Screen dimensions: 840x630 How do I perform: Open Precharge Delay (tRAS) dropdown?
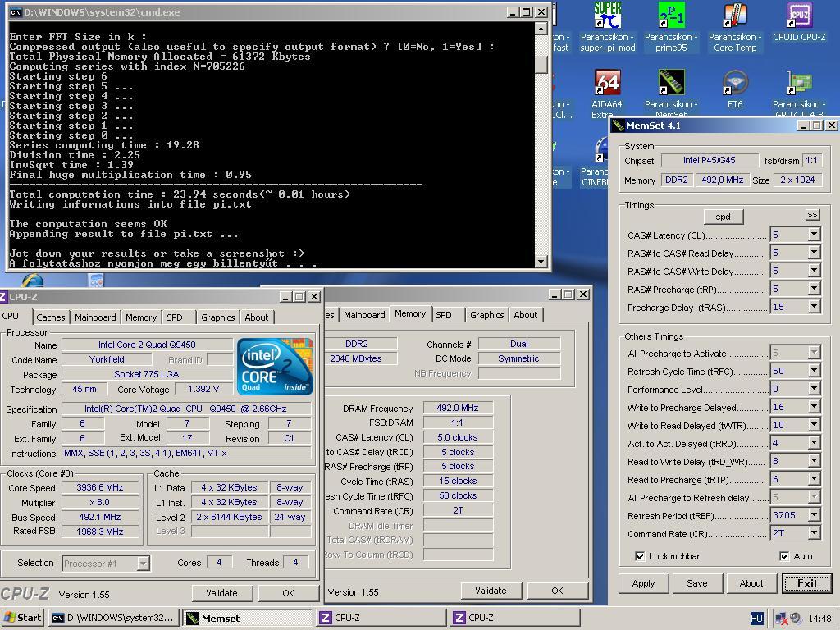[814, 307]
